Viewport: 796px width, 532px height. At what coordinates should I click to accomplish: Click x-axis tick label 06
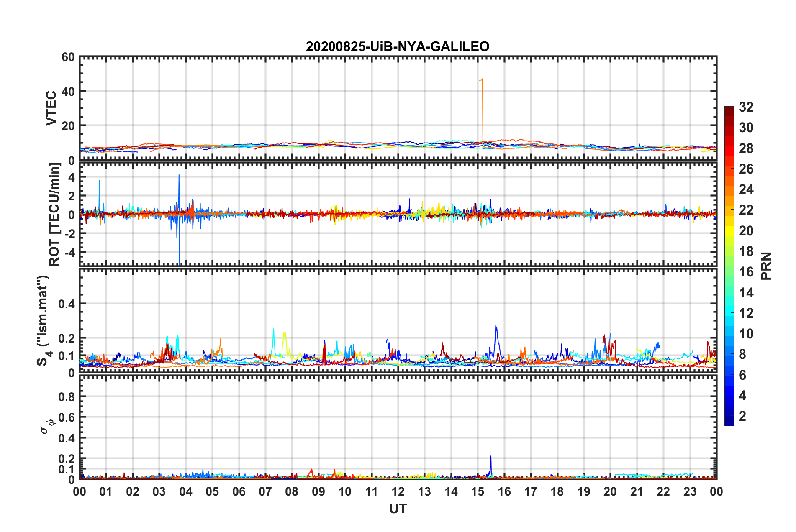(239, 491)
